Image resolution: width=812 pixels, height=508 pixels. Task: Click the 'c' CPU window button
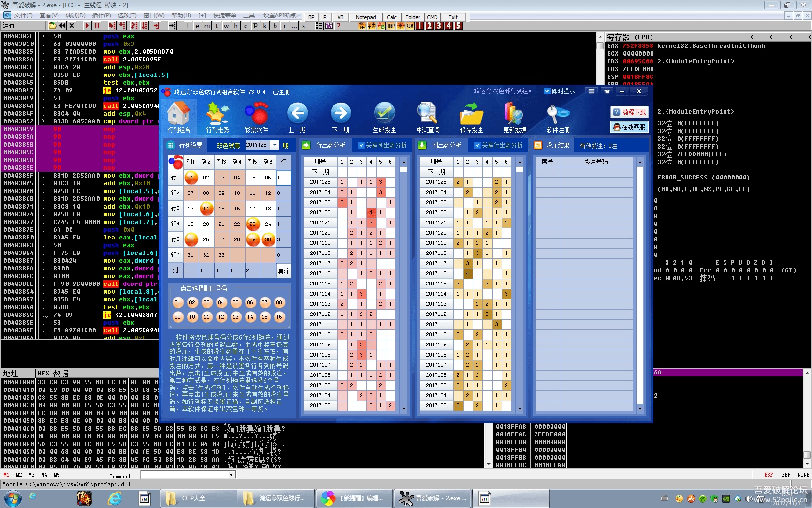pyautogui.click(x=246, y=26)
